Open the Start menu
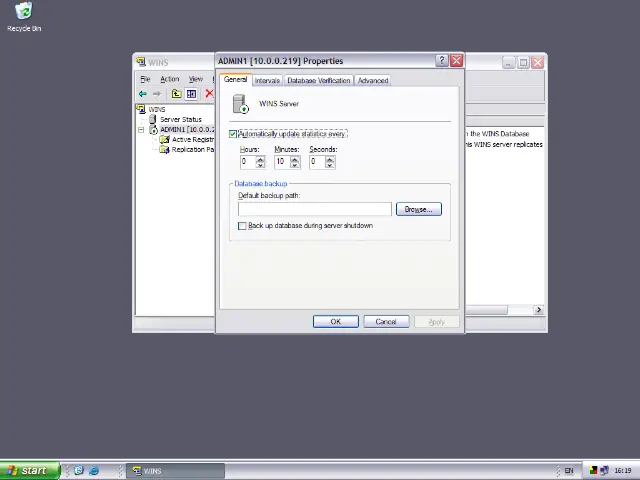This screenshot has width=640, height=480. (30, 471)
